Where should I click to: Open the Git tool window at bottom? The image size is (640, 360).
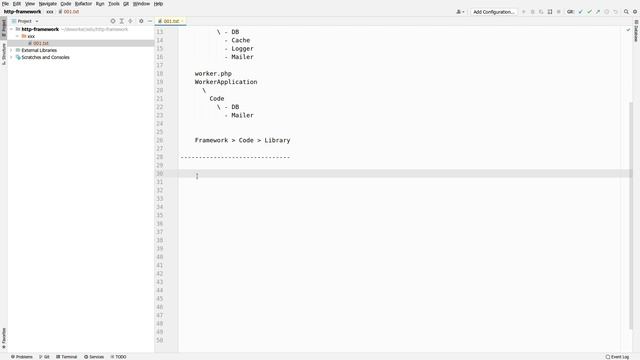[44, 357]
